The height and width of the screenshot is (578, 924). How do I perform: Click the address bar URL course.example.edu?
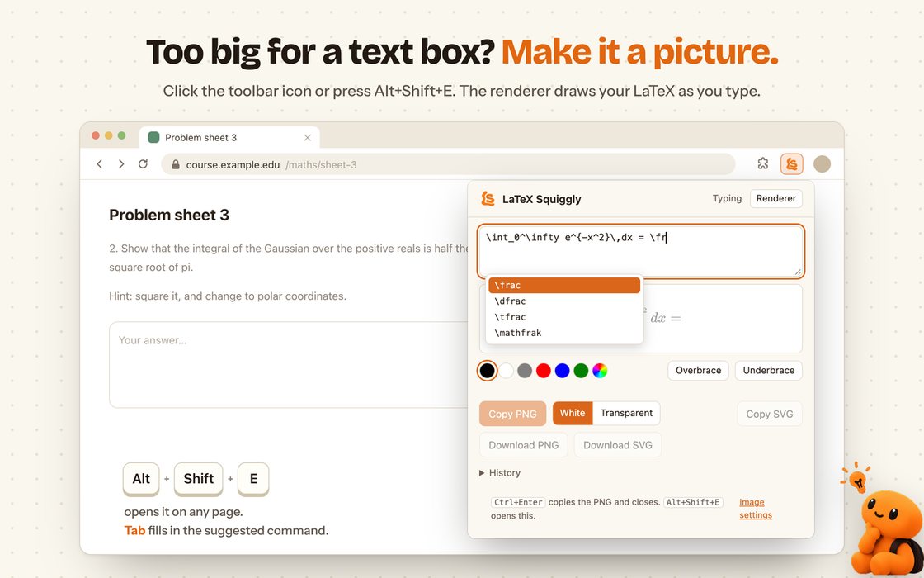tap(233, 164)
